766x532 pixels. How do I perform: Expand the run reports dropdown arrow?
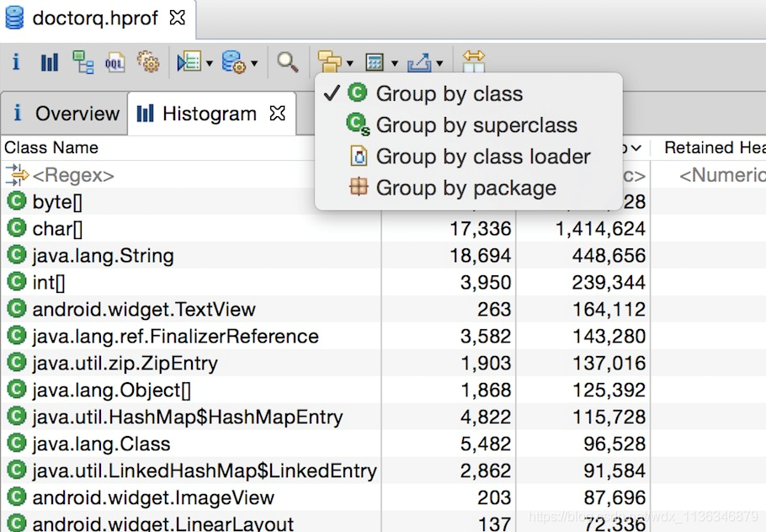click(210, 62)
